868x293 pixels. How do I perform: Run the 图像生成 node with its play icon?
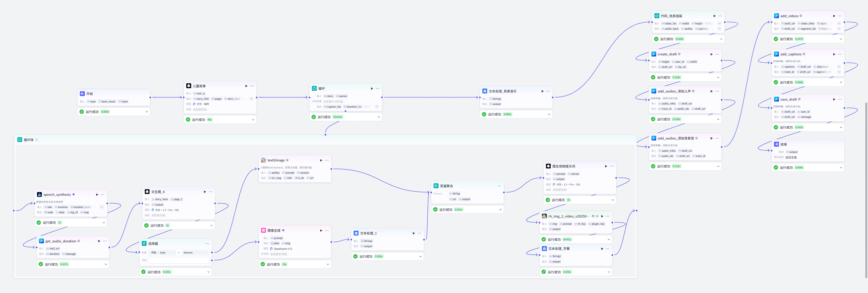(321, 231)
